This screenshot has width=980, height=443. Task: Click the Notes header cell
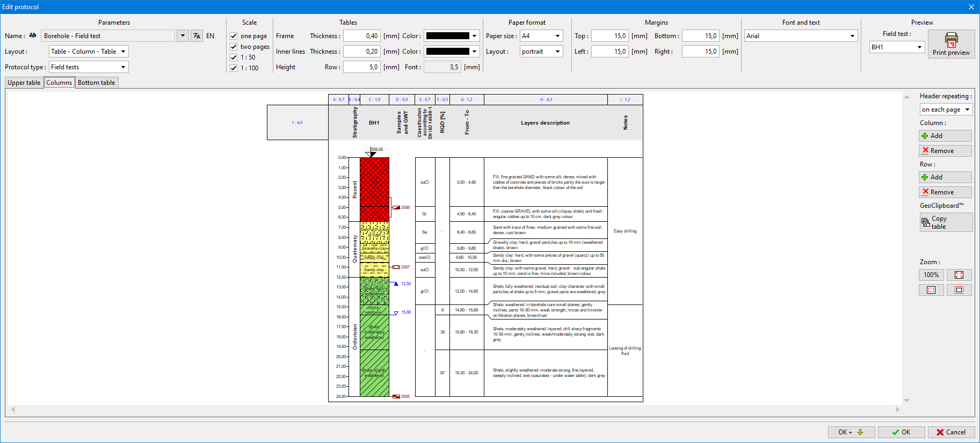(x=625, y=122)
